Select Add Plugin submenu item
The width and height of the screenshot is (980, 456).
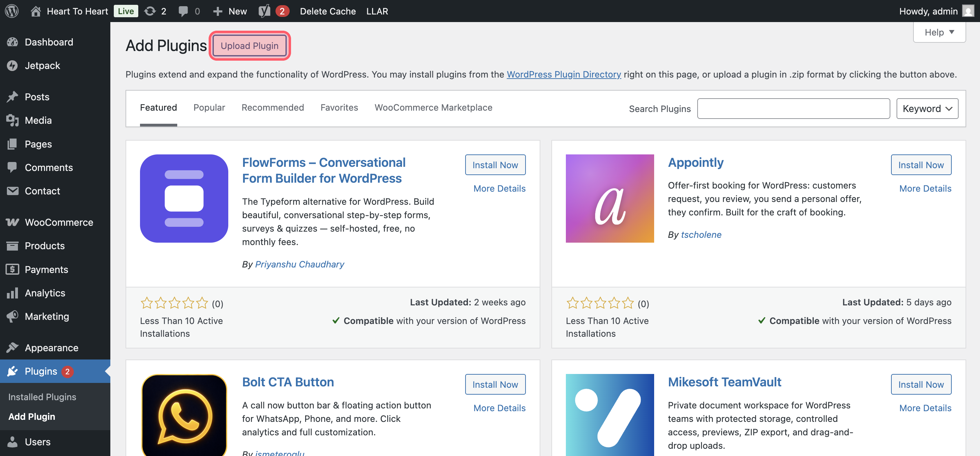coord(32,416)
